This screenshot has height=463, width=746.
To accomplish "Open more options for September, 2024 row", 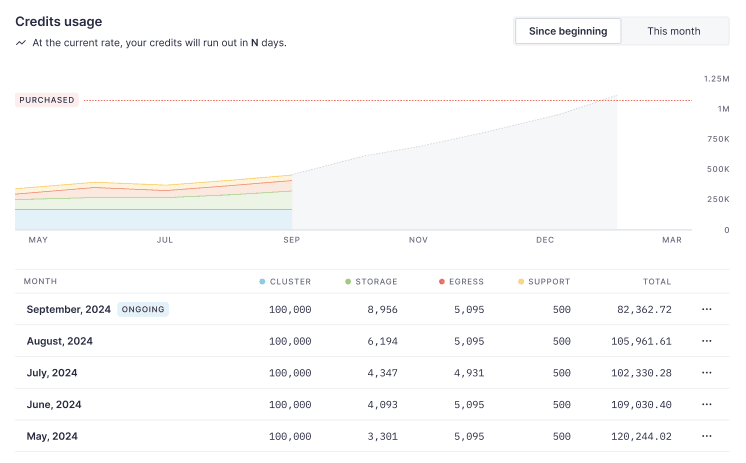I will click(x=707, y=309).
